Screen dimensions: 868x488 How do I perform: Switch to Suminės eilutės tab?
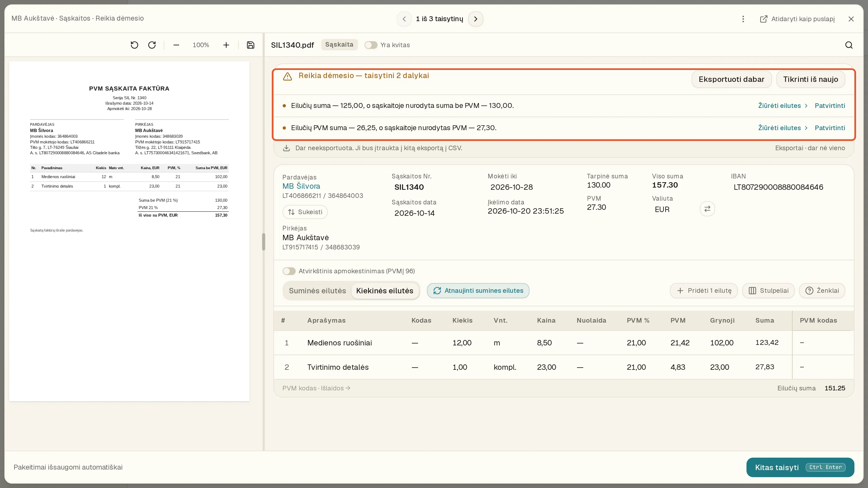[317, 291]
